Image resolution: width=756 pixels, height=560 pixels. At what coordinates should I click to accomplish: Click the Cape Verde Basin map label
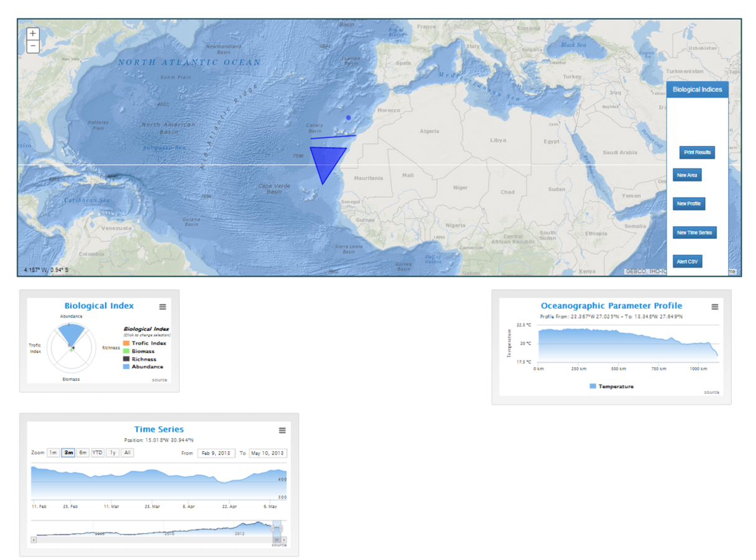274,189
